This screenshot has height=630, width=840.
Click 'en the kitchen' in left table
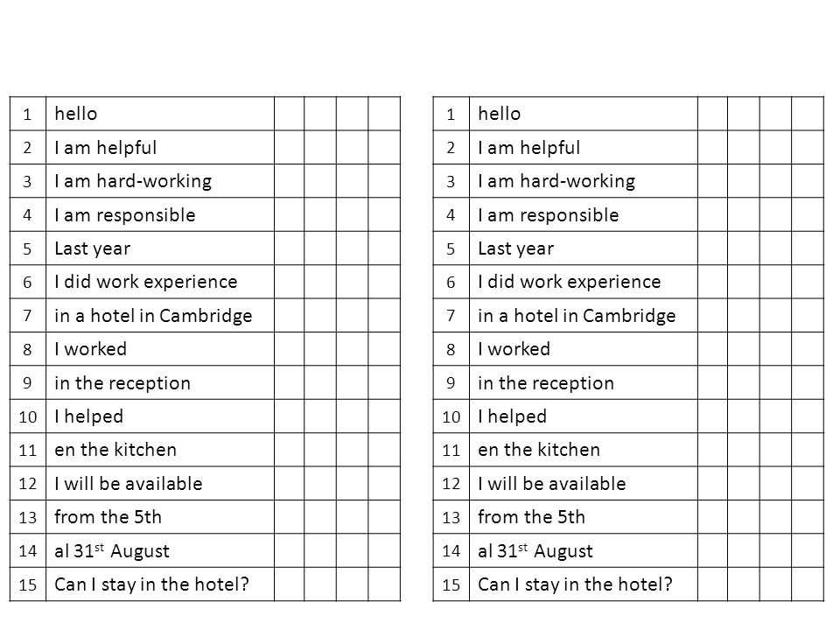click(160, 450)
